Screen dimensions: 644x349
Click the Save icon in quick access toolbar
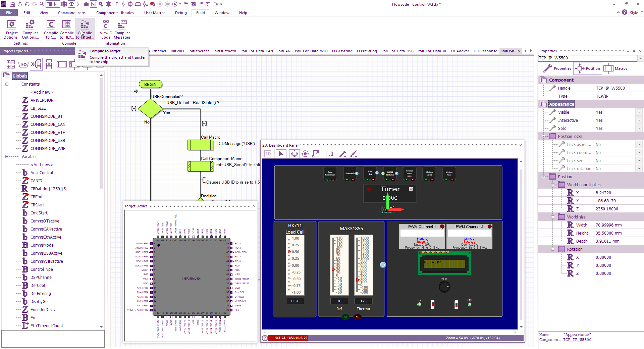point(12,4)
